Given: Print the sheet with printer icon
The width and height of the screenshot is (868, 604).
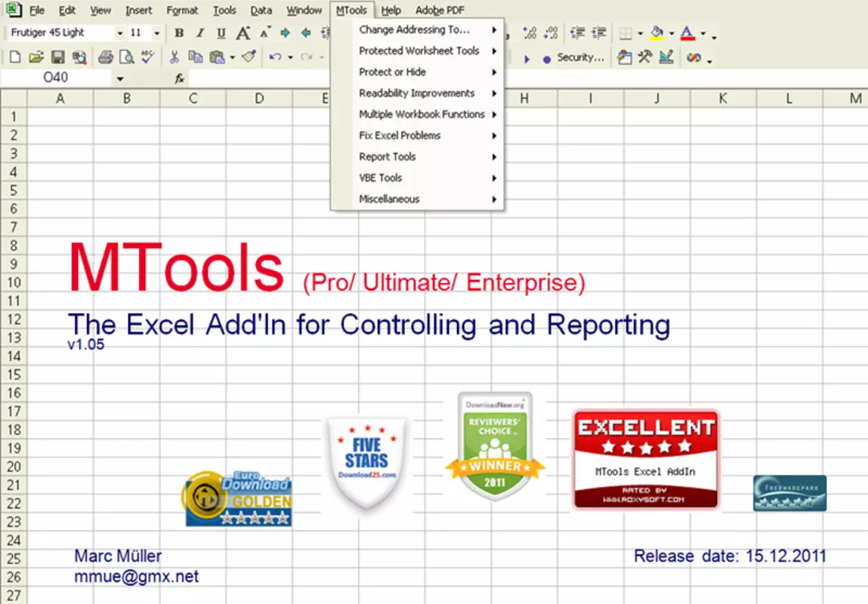Looking at the screenshot, I should (x=105, y=57).
